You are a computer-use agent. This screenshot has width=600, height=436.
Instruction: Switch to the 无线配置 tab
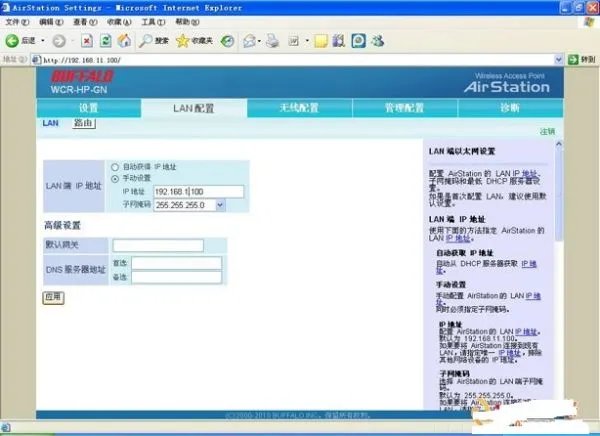(299, 108)
